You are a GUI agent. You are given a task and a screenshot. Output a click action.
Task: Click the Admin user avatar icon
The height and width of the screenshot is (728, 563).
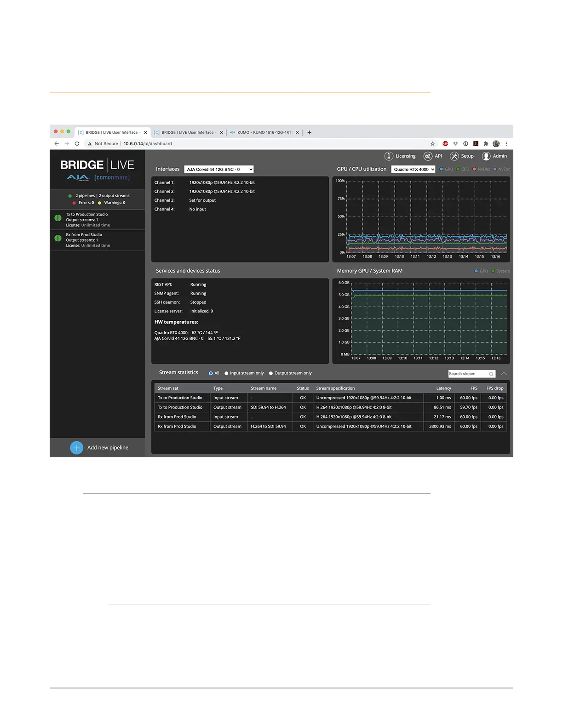click(486, 156)
